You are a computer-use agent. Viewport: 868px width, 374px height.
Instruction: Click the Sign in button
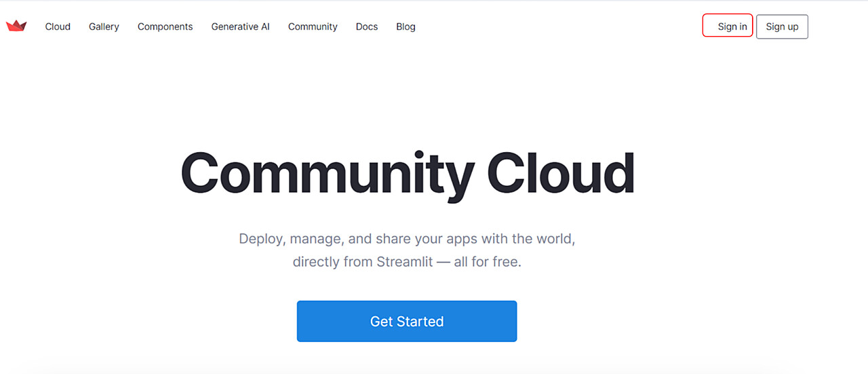[x=728, y=26]
